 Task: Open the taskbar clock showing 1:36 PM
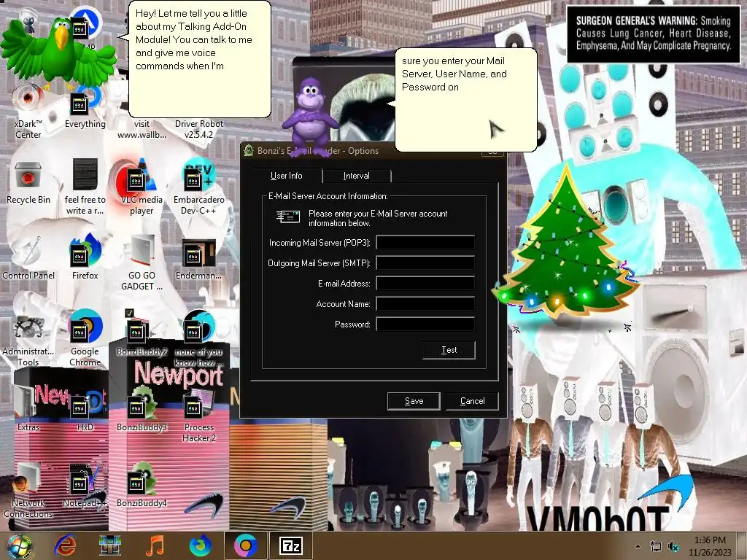pyautogui.click(x=710, y=546)
